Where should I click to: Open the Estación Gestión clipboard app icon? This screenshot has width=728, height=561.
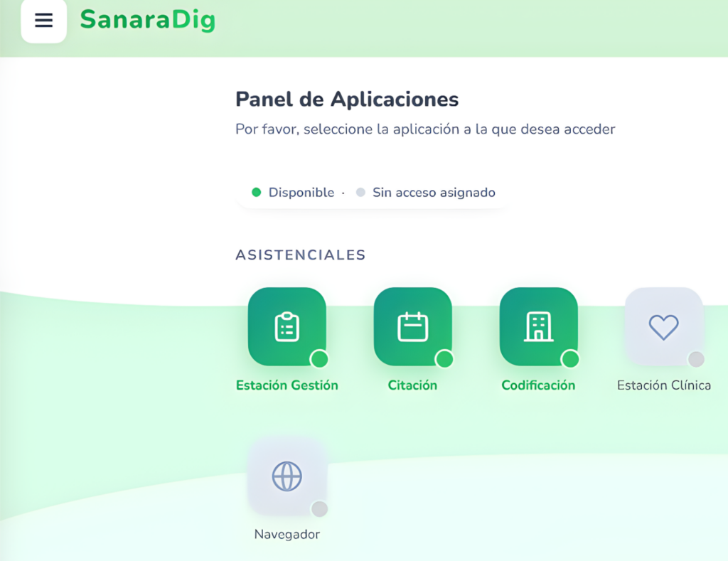(x=287, y=326)
